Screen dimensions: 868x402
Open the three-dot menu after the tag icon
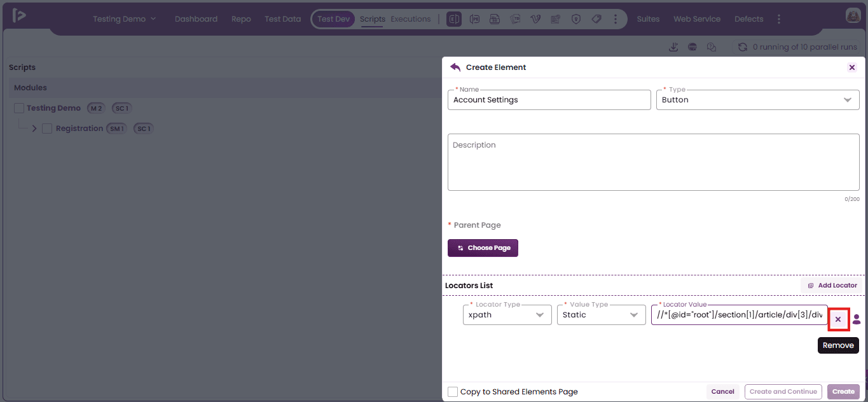[615, 19]
